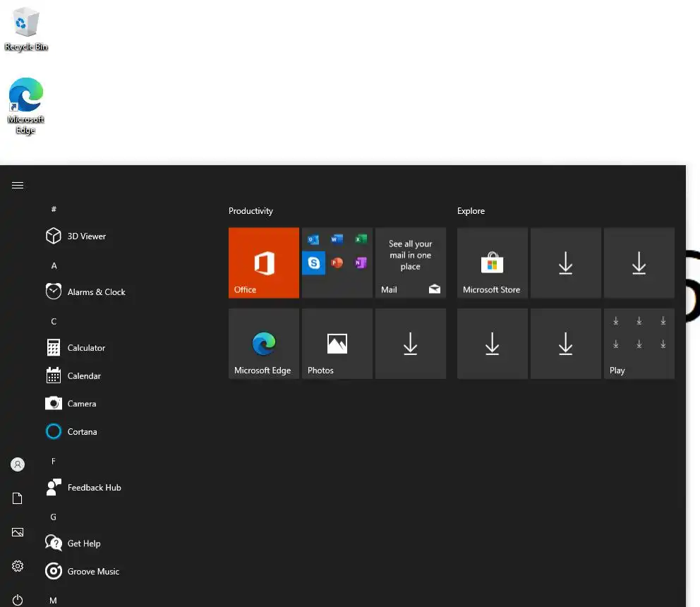Open the Photos tile
Screen dimensions: 700x607
(337, 344)
